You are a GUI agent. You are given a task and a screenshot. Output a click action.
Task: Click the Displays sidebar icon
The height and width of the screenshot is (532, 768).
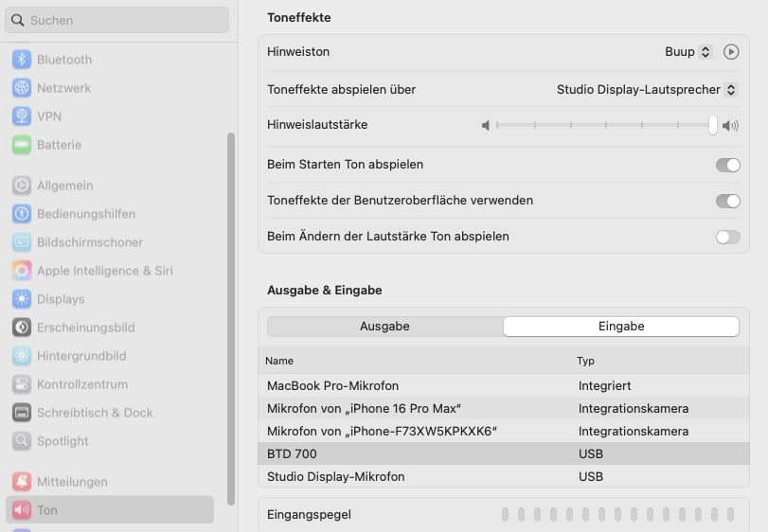(22, 299)
